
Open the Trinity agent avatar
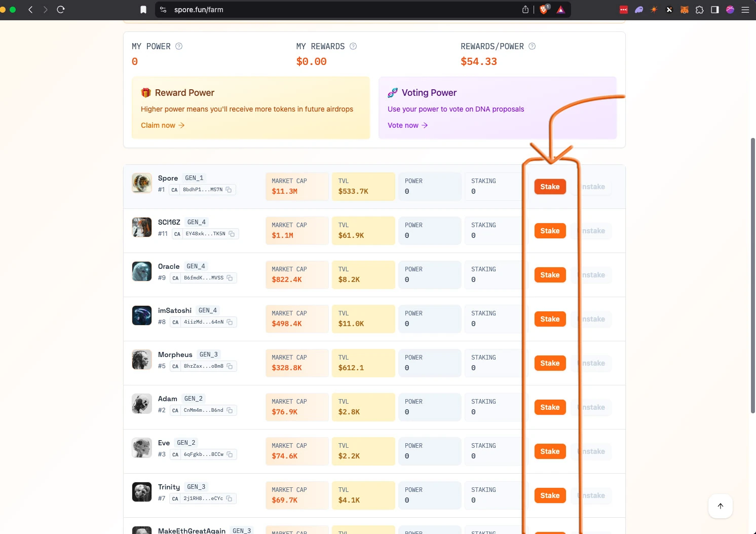(x=142, y=492)
